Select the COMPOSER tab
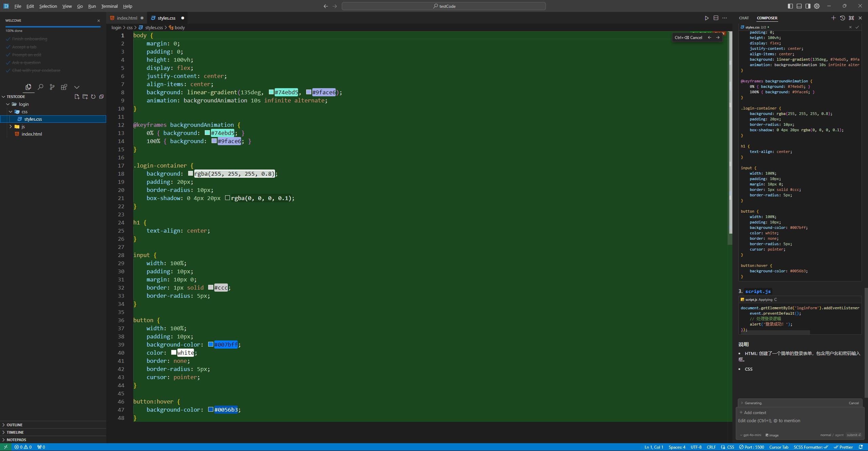The width and height of the screenshot is (868, 451). coord(767,18)
